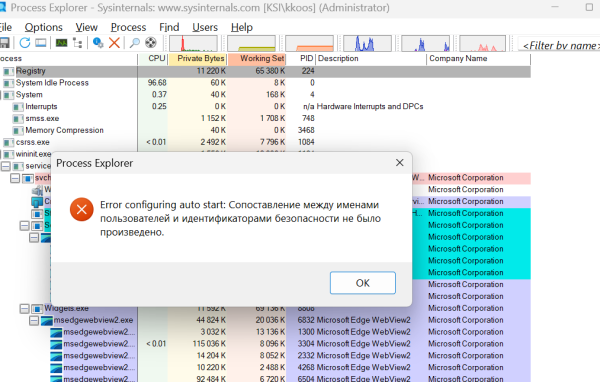Click PID 3468 in Memory Compression row
Viewport: 600px width, 382px height.
point(306,130)
